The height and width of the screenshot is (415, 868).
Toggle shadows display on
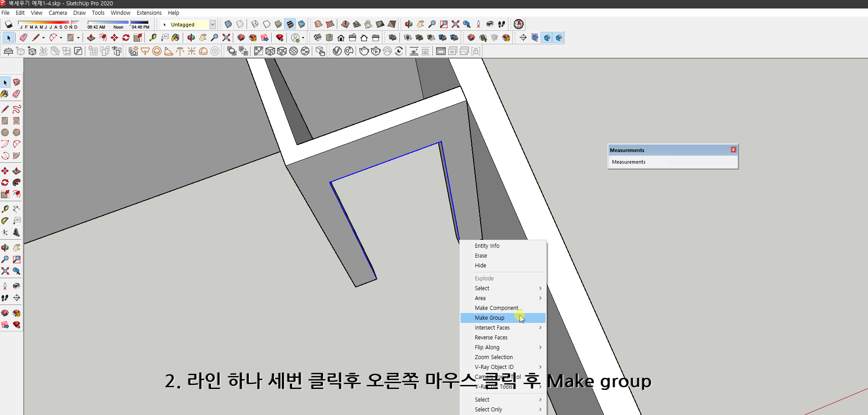click(8, 24)
